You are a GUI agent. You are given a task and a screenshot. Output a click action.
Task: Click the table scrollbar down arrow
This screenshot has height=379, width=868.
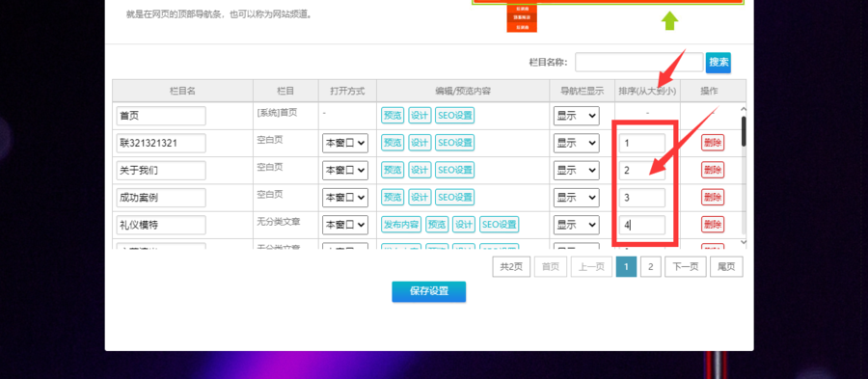744,242
